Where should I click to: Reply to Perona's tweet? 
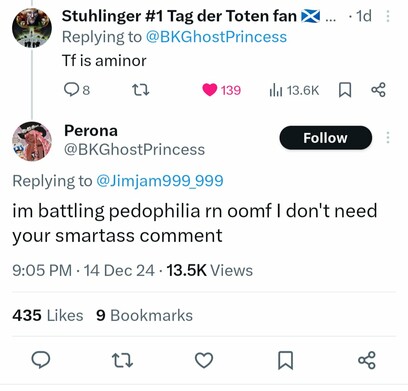click(x=41, y=360)
